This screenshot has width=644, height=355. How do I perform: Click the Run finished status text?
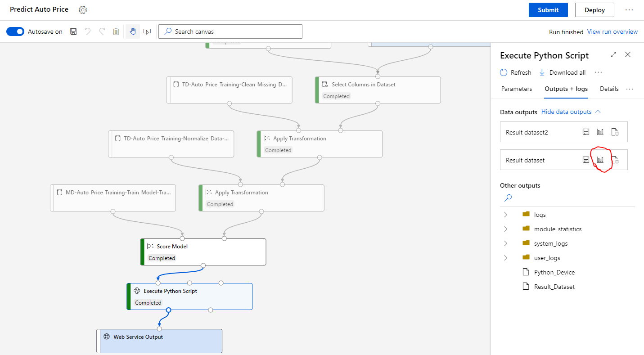point(566,32)
